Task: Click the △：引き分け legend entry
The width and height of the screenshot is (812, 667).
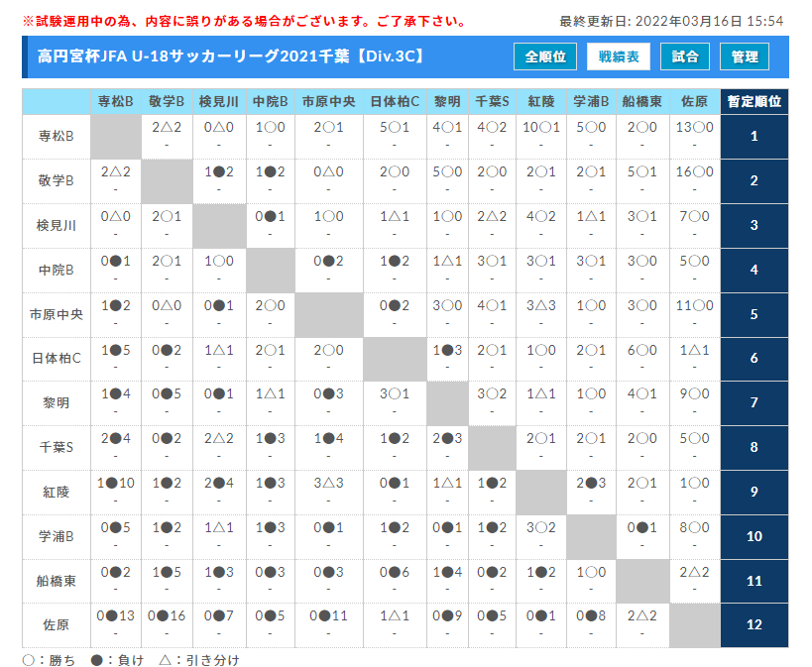Action: pos(199,660)
